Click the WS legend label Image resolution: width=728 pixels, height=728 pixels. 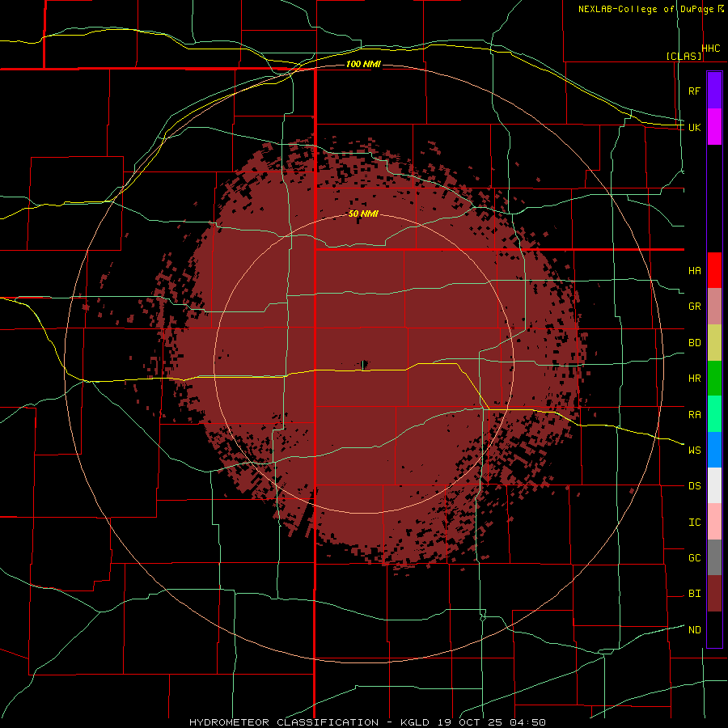click(x=694, y=450)
